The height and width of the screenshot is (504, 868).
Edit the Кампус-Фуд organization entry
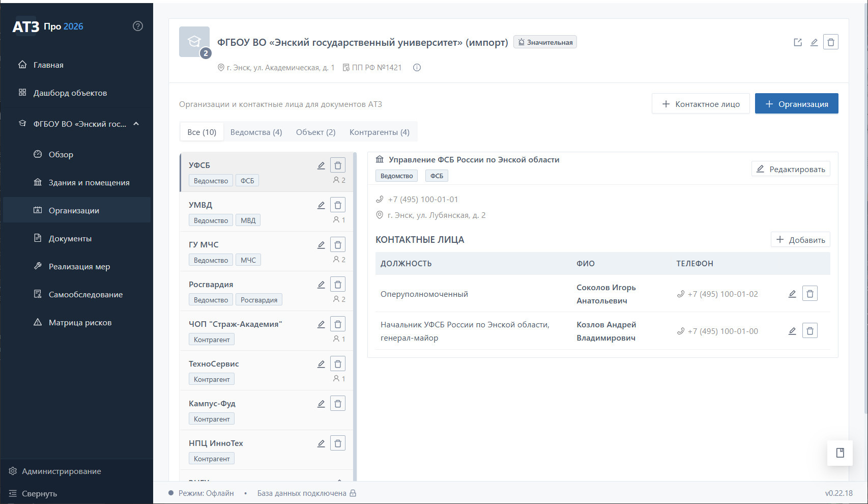click(x=321, y=404)
